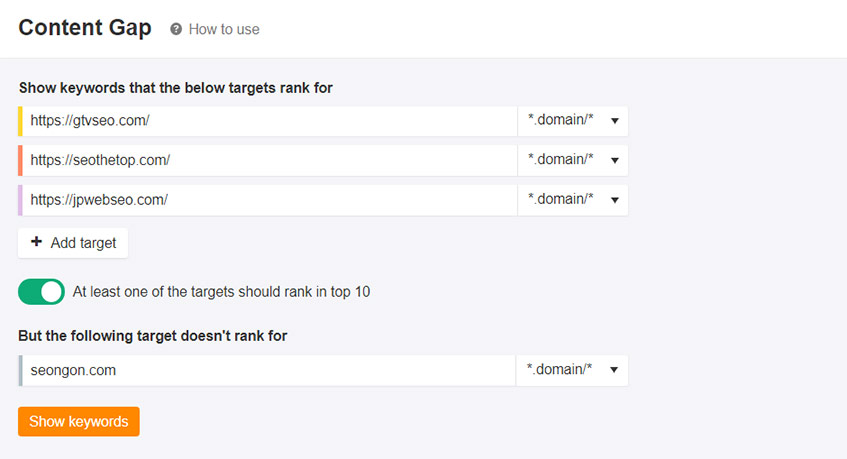
Task: Click the plus icon for Add target
Action: click(36, 241)
